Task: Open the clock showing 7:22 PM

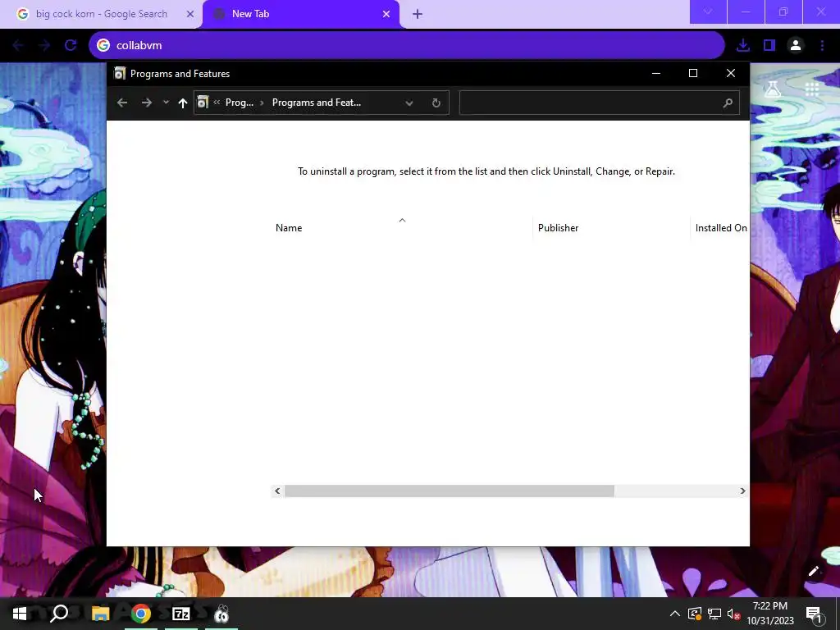Action: pyautogui.click(x=769, y=614)
